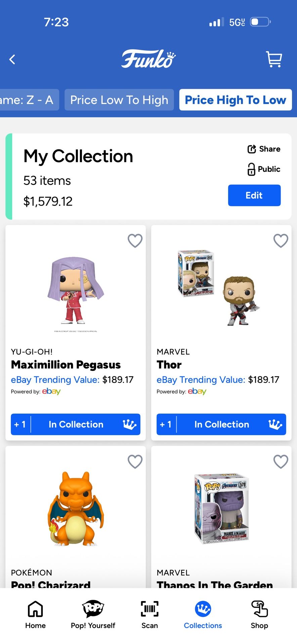Open the shopping cart
Image resolution: width=297 pixels, height=644 pixels.
click(x=274, y=59)
